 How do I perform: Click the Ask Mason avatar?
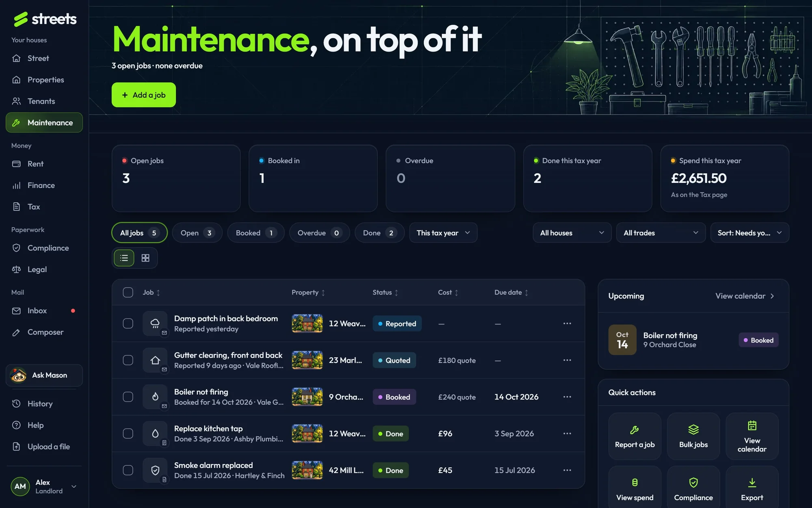pos(18,375)
